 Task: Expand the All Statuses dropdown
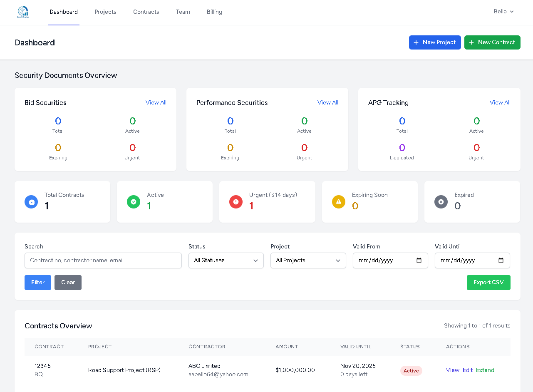click(x=226, y=261)
